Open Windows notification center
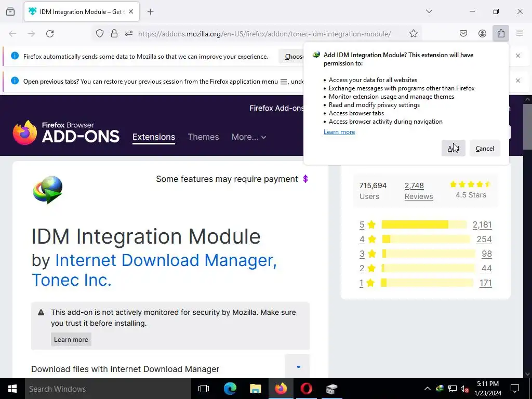The image size is (532, 399). point(515,389)
